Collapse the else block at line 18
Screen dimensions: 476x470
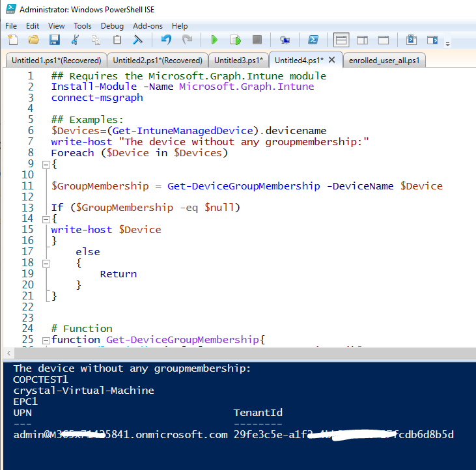click(x=46, y=264)
